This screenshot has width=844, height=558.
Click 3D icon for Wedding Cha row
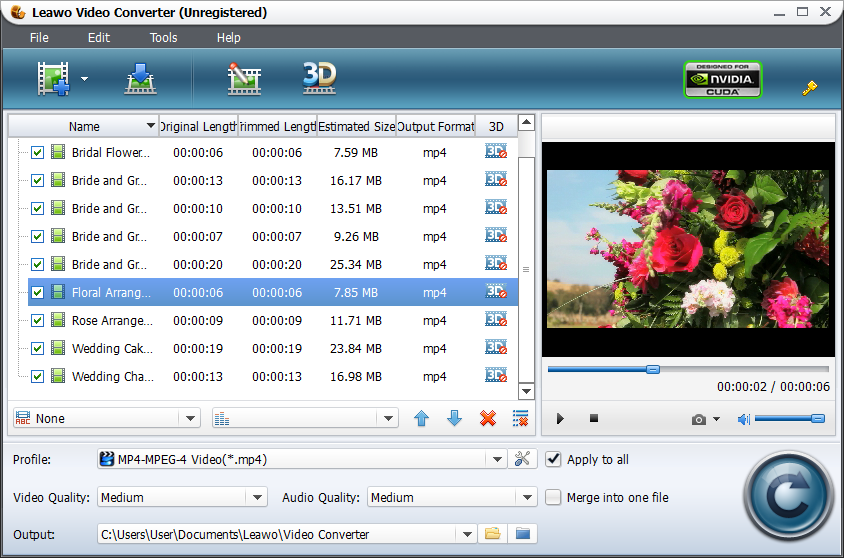point(496,376)
